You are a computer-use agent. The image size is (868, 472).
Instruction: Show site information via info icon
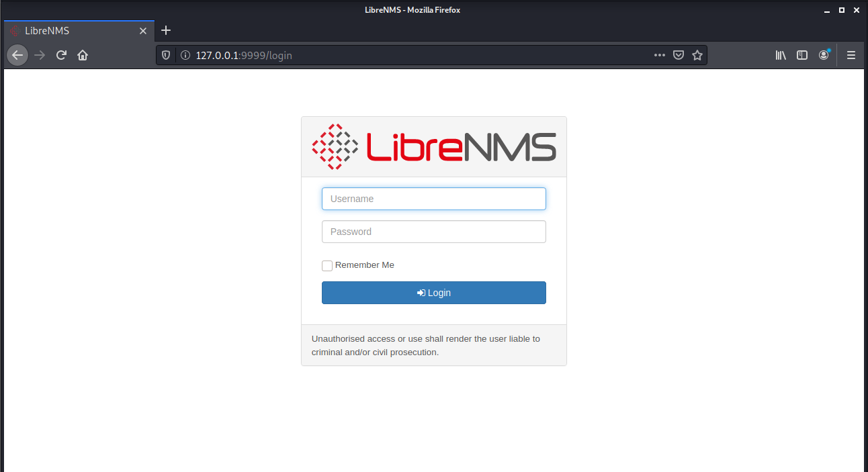[x=185, y=55]
